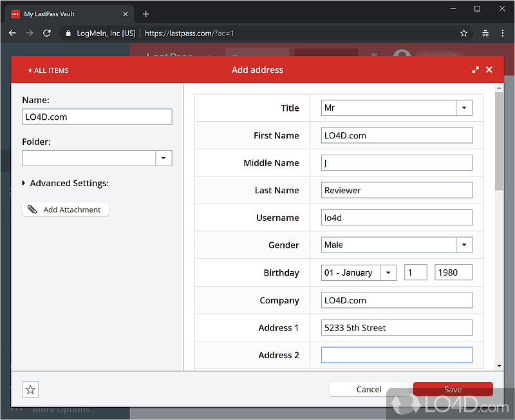515x420 pixels.
Task: Open the Folder dropdown
Action: pos(164,158)
